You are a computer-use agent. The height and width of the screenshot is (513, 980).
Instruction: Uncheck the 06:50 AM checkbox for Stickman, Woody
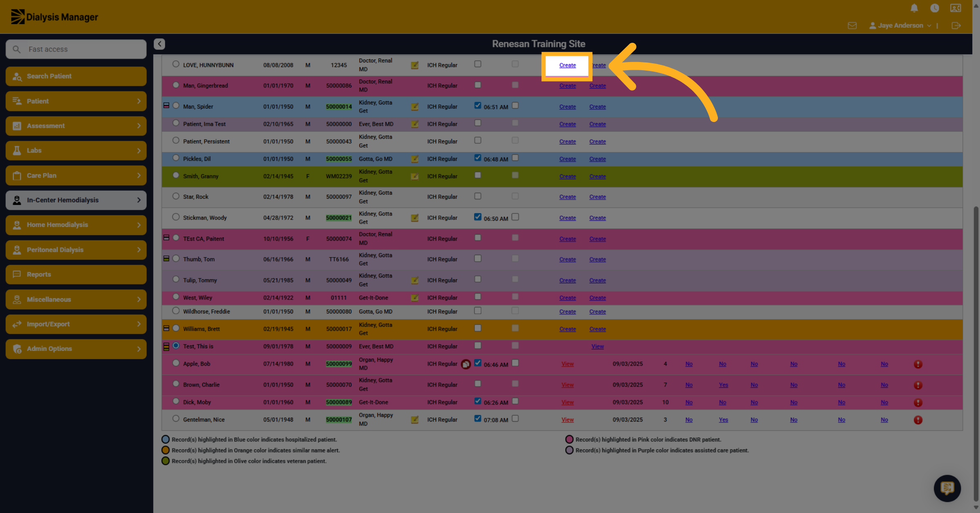tap(477, 217)
